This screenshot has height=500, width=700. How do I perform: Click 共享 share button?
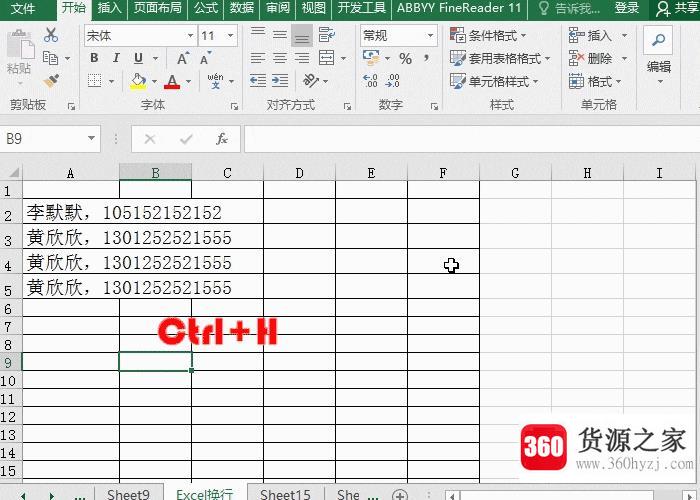[x=677, y=8]
